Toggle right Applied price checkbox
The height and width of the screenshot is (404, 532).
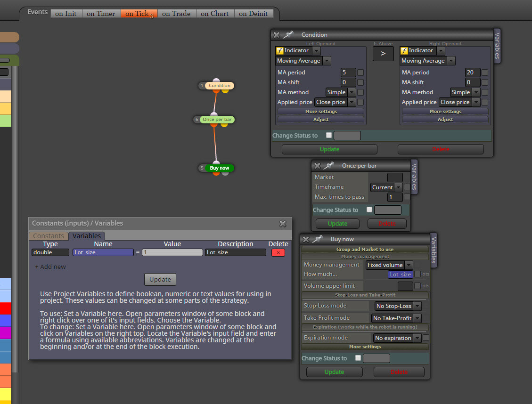485,102
